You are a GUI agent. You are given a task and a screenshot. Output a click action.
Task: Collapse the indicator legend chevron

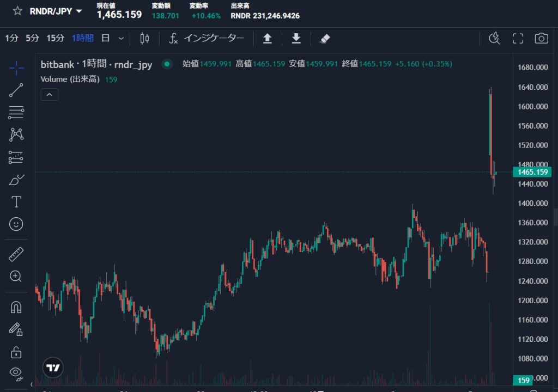tap(50, 95)
